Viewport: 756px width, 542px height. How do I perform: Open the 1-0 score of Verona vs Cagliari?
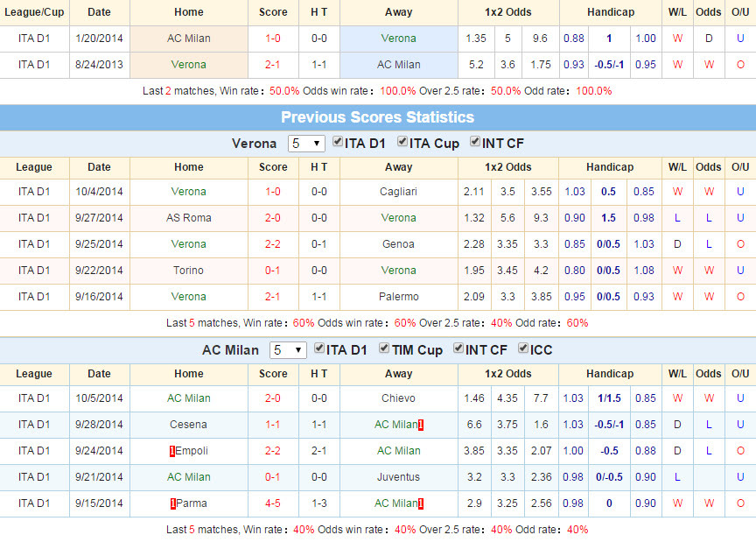pos(273,192)
